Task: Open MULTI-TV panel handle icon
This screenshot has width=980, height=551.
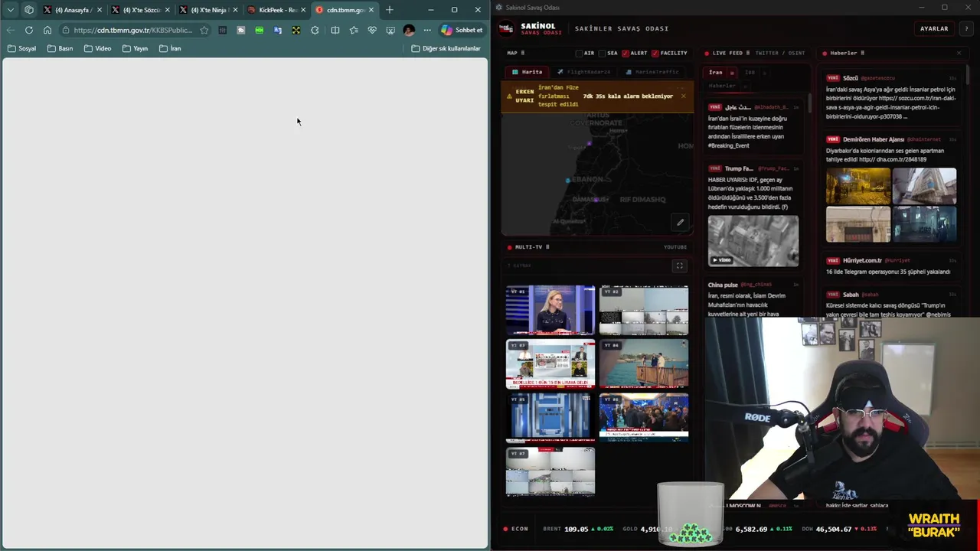Action: 547,247
